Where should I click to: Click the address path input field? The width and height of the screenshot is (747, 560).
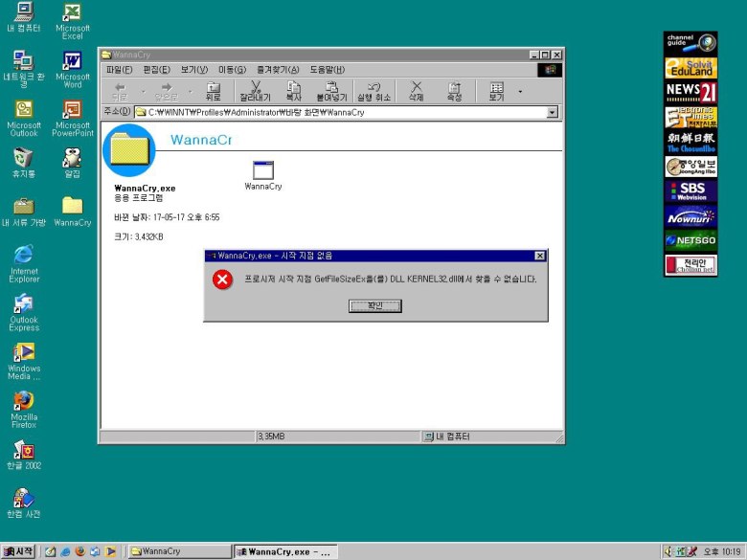(345, 112)
